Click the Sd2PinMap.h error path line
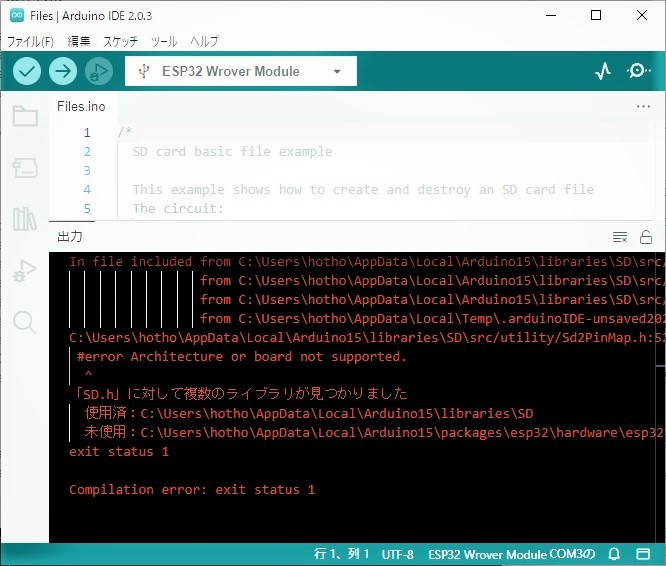Screen dimensions: 666x566 (366, 338)
